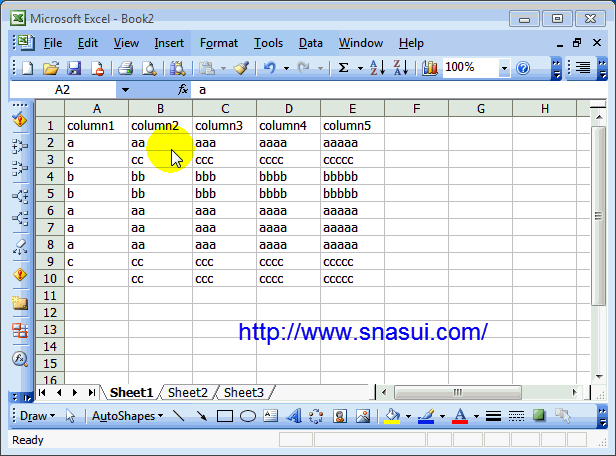The height and width of the screenshot is (456, 616).
Task: Switch to the Sheet2 tab
Action: point(187,393)
